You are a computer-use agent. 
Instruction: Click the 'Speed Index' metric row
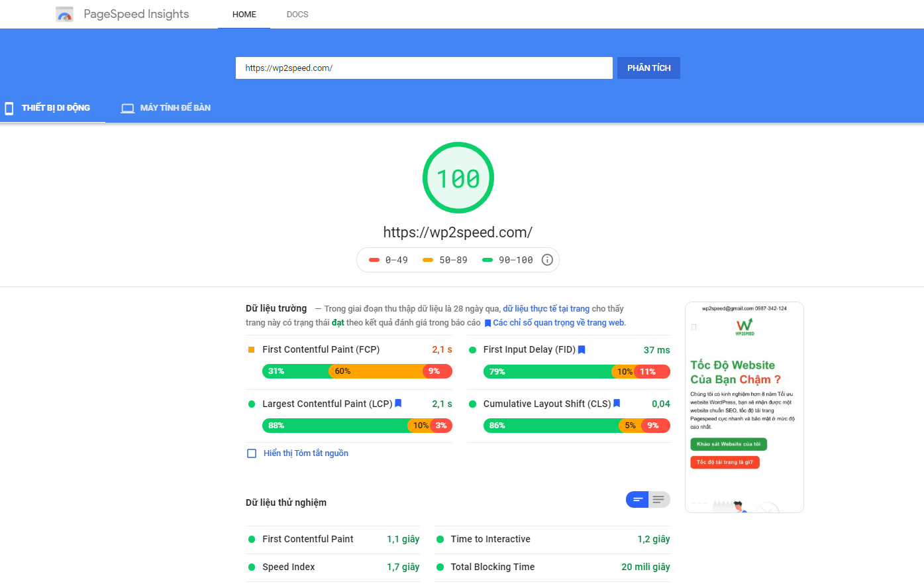point(333,567)
